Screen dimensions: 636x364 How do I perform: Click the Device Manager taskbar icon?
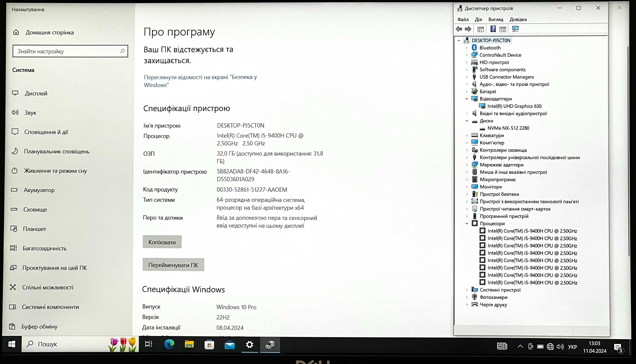tap(270, 345)
